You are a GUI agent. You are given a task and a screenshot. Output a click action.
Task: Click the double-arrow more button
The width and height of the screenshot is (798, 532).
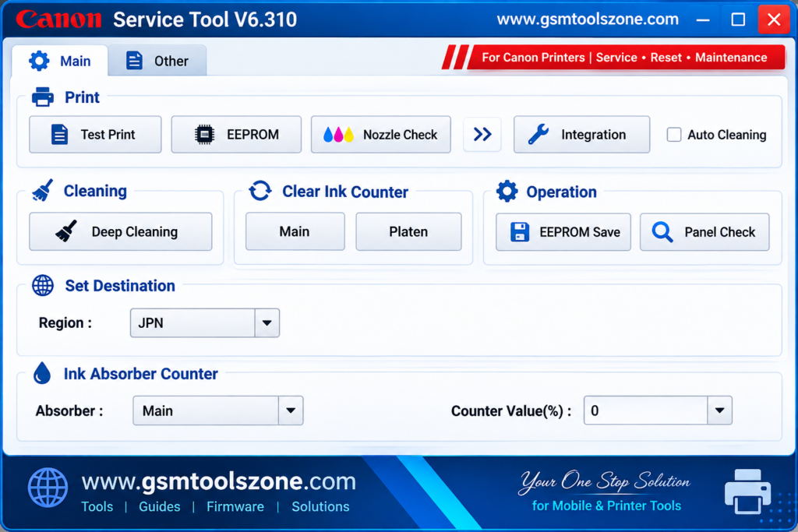pos(482,135)
